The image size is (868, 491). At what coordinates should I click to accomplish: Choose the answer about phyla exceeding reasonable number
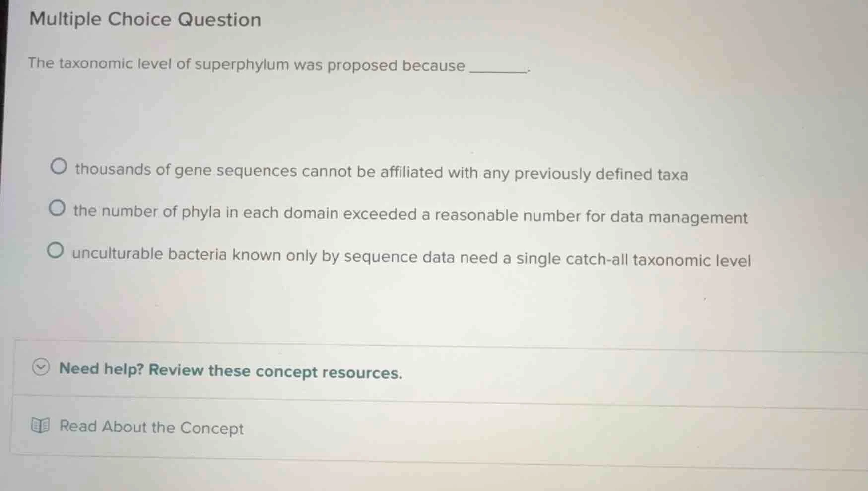(x=58, y=209)
